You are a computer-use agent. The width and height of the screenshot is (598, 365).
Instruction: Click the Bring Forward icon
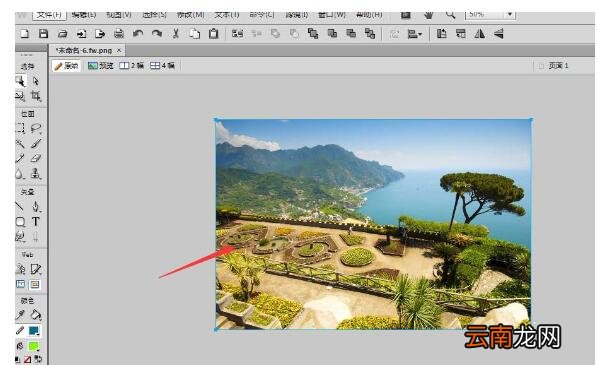(x=332, y=34)
